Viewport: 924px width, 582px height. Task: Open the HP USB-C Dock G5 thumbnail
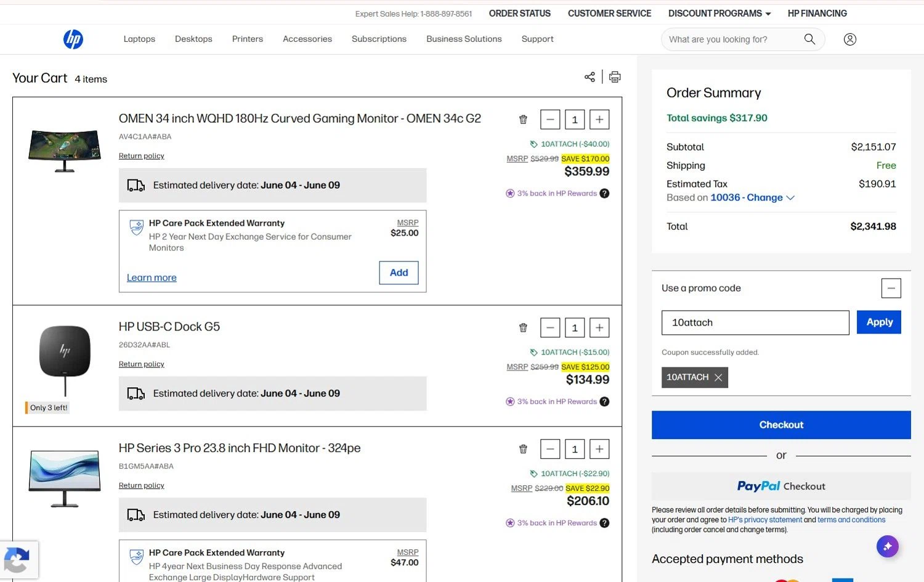[65, 361]
